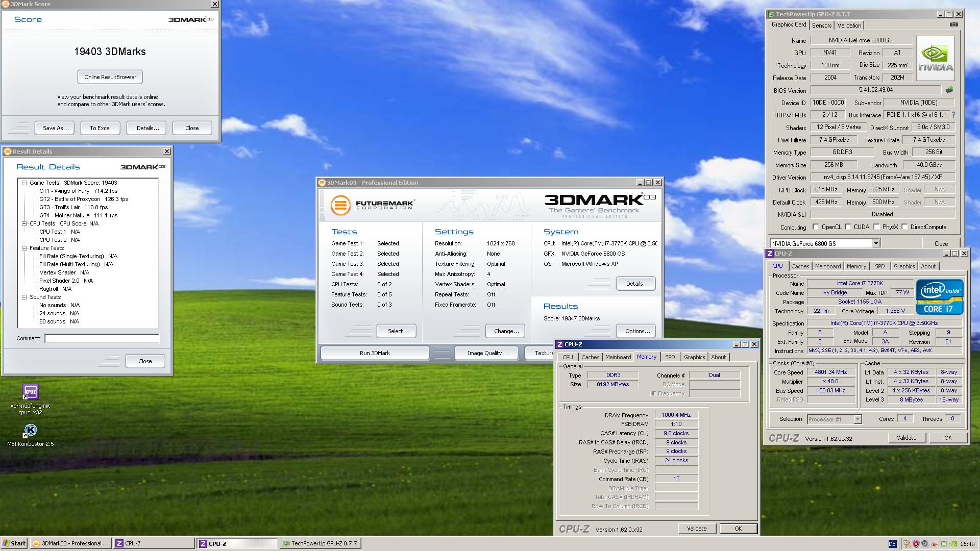The height and width of the screenshot is (551, 980).
Task: Select the Pixel Shader 2.0 row
Action: coord(66,281)
